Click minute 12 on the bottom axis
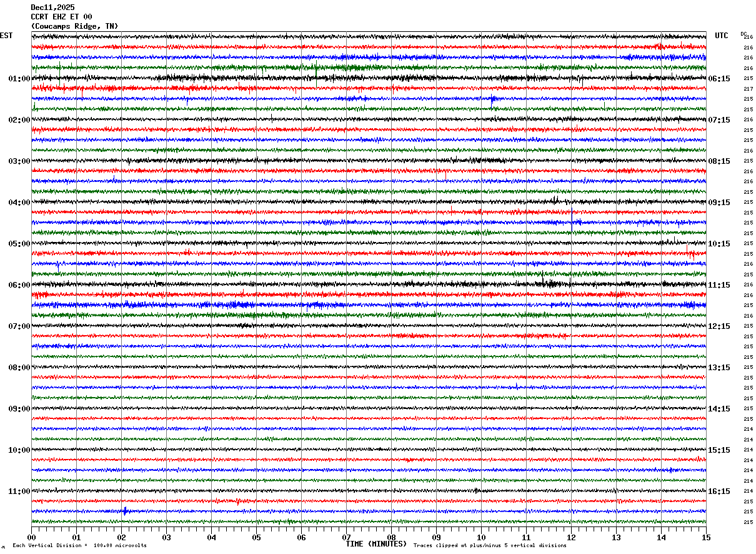 (571, 537)
